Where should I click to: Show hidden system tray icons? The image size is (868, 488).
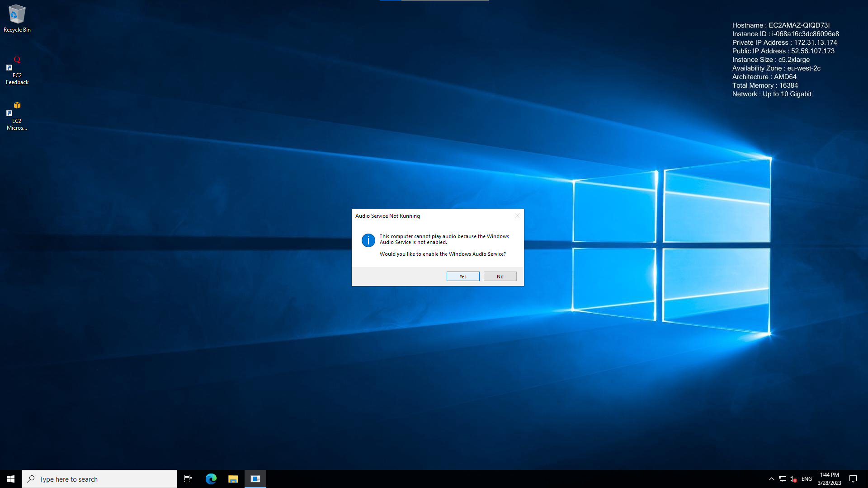(x=772, y=479)
